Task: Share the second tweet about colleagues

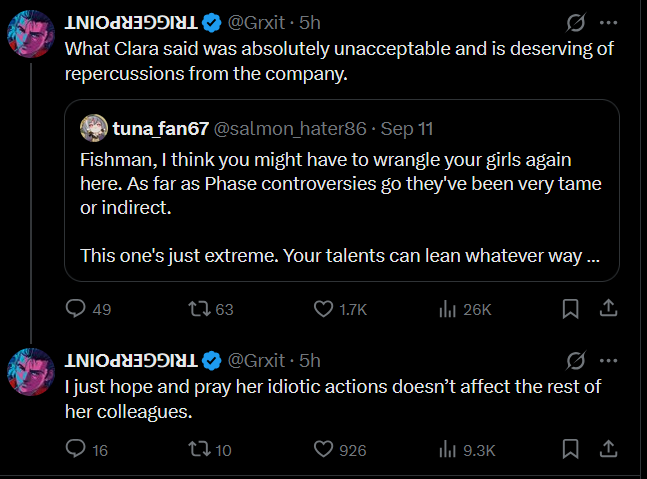Action: [606, 450]
